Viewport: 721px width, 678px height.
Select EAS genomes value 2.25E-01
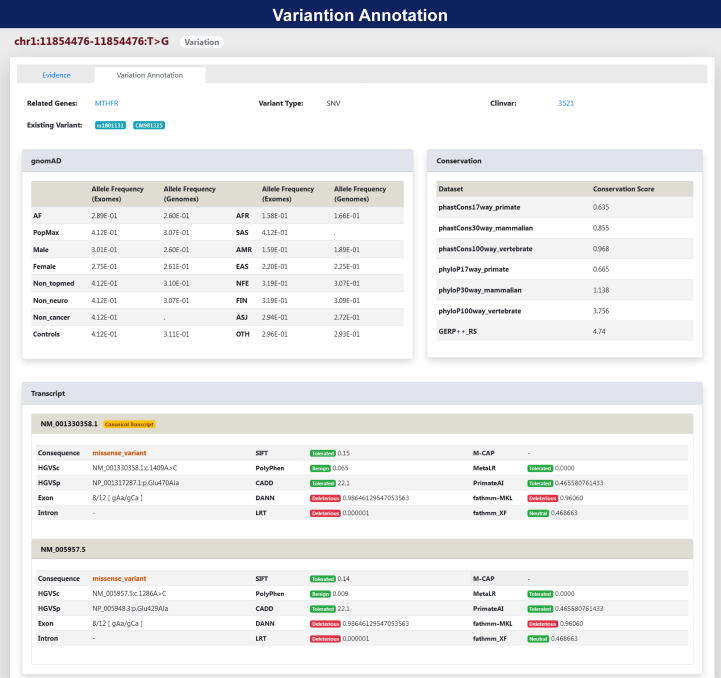[347, 267]
